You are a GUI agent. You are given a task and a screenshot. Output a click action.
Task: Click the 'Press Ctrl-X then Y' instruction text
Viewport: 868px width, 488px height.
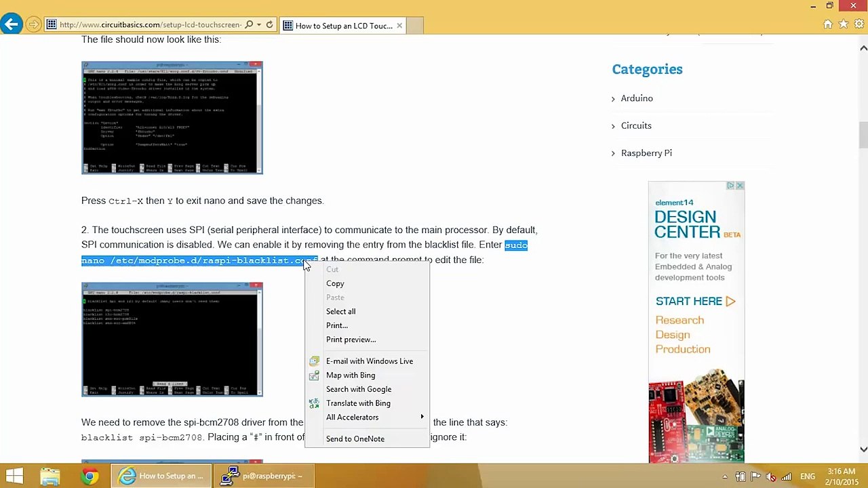(202, 201)
